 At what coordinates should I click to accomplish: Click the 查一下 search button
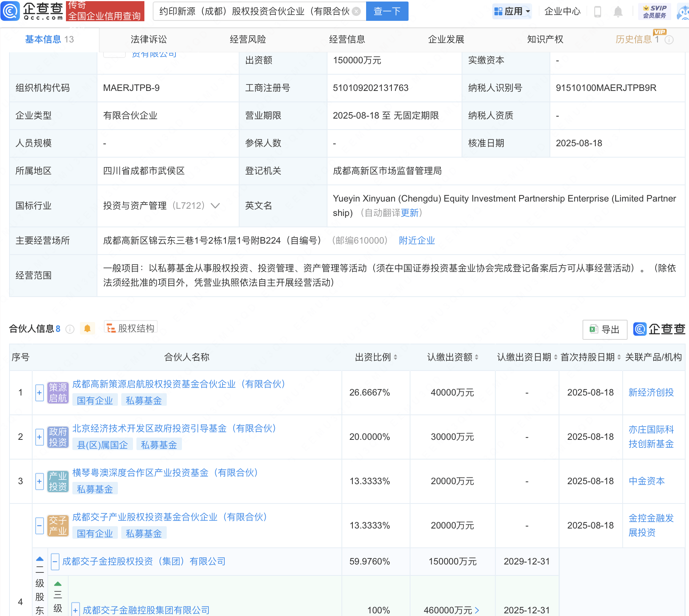pos(387,11)
